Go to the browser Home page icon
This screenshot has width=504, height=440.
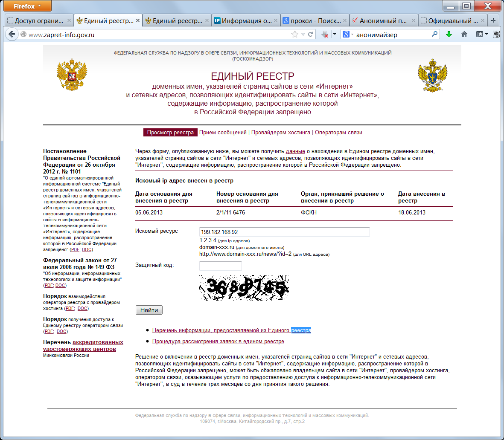pos(464,35)
